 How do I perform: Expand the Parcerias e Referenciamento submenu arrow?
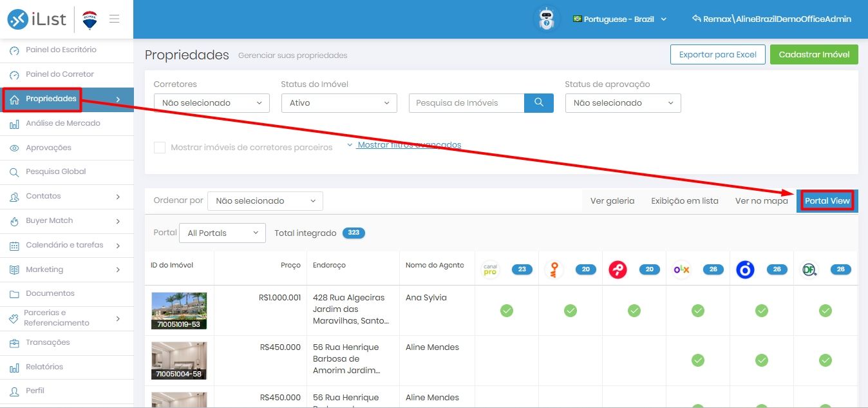118,318
